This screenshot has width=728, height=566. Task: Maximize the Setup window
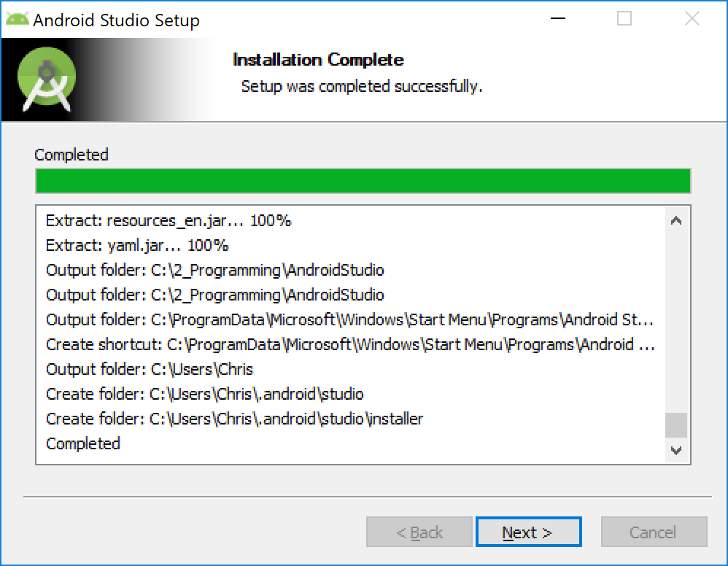pos(624,18)
